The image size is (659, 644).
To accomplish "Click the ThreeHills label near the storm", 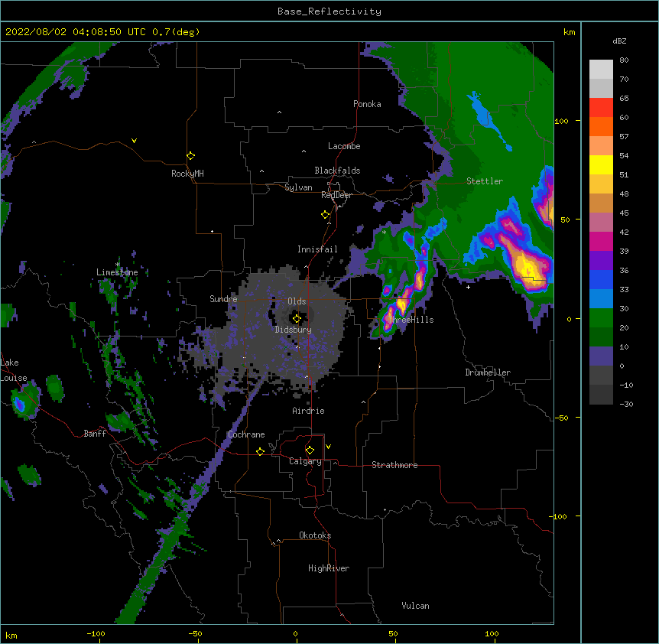I will [x=411, y=320].
